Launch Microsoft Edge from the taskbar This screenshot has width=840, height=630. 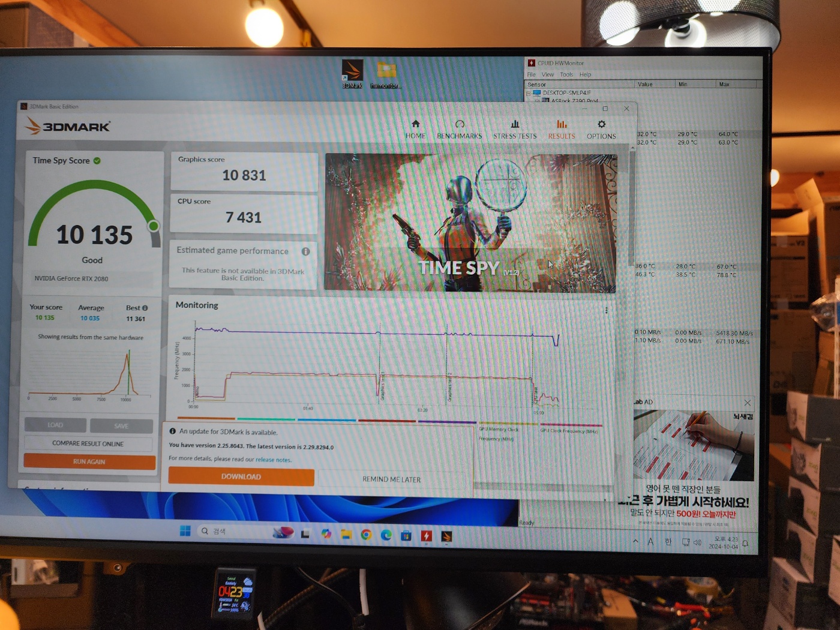[386, 535]
